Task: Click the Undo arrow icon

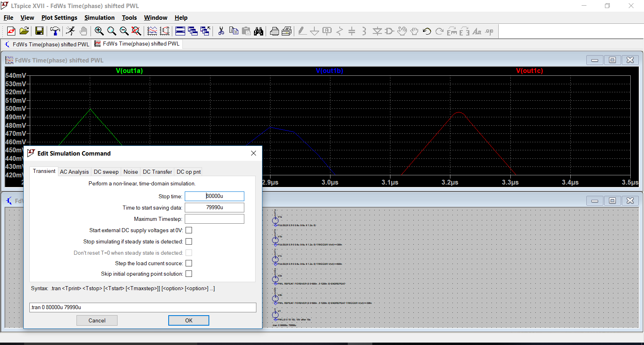Action: [427, 31]
